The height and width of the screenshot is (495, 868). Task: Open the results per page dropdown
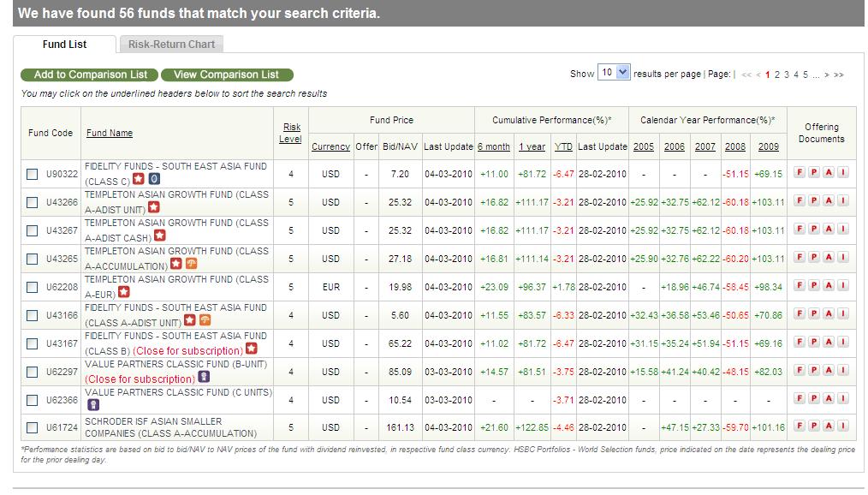pos(614,73)
